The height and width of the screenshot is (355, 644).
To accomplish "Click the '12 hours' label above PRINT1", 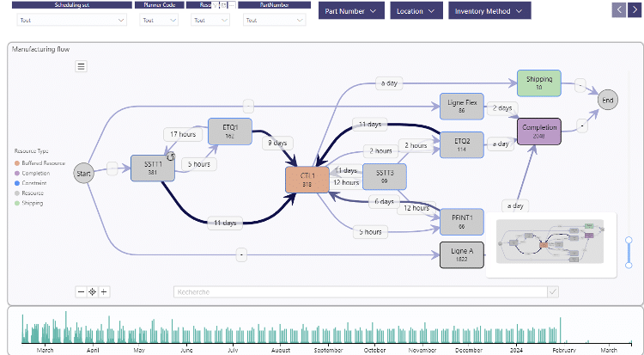I will coord(416,208).
